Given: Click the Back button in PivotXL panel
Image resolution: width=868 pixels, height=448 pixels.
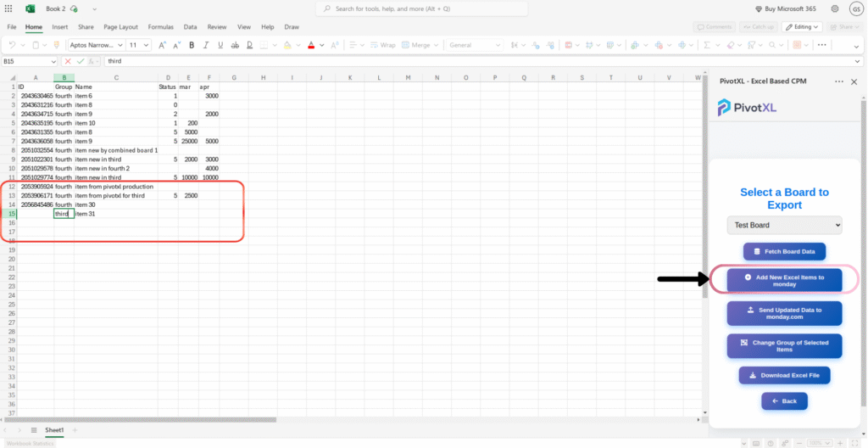Looking at the screenshot, I should point(784,400).
